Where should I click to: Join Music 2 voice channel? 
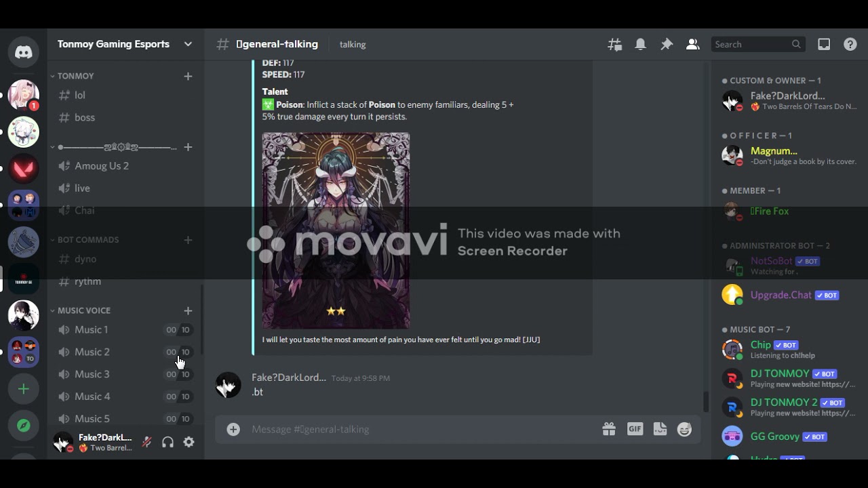coord(125,352)
